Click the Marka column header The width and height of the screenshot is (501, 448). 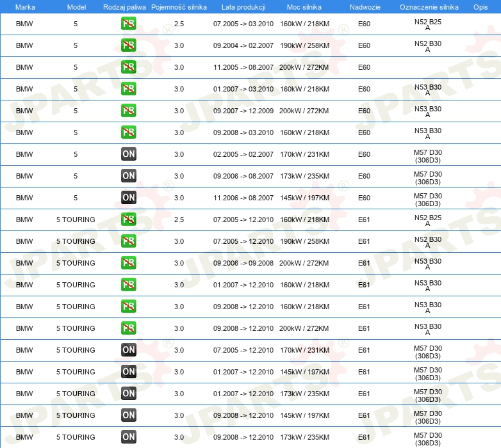[x=25, y=7]
